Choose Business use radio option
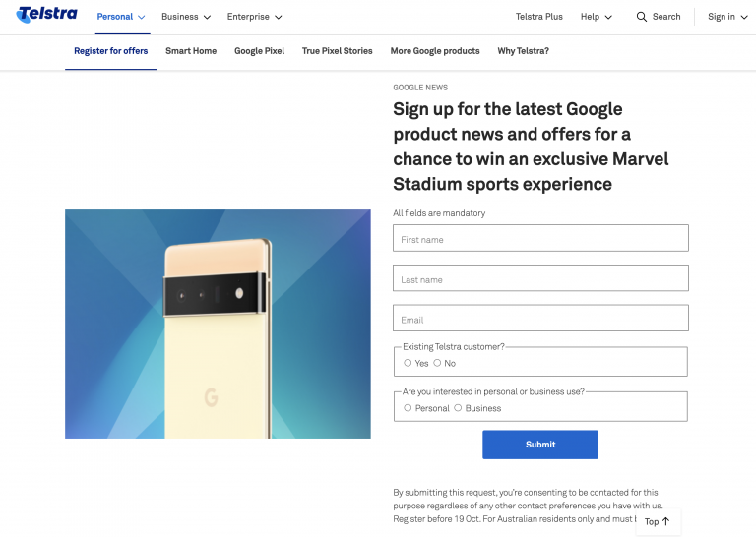The height and width of the screenshot is (537, 756). click(458, 407)
